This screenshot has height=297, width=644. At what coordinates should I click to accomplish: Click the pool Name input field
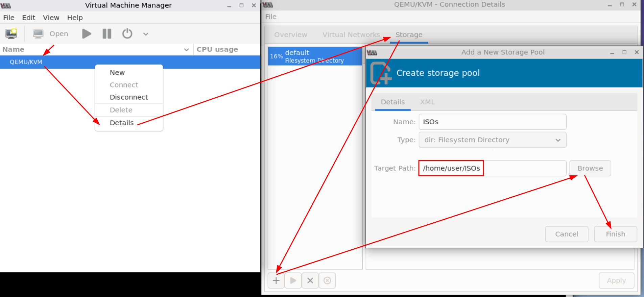click(x=493, y=122)
